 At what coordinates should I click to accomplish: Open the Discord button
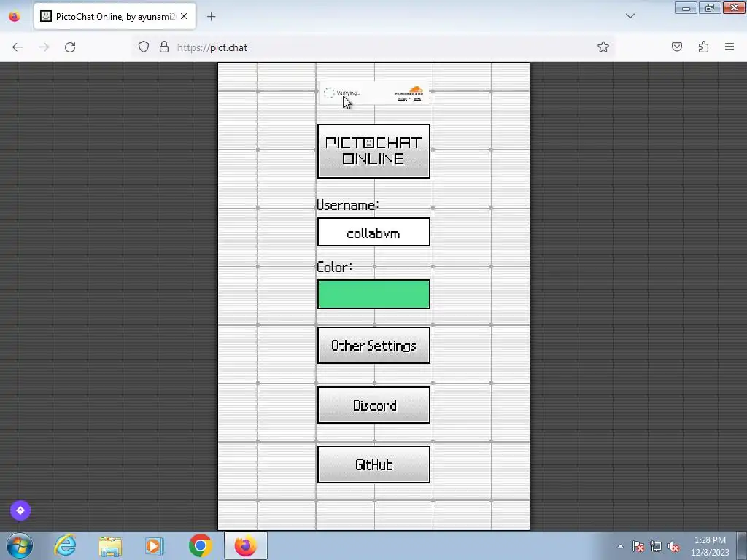pos(373,405)
